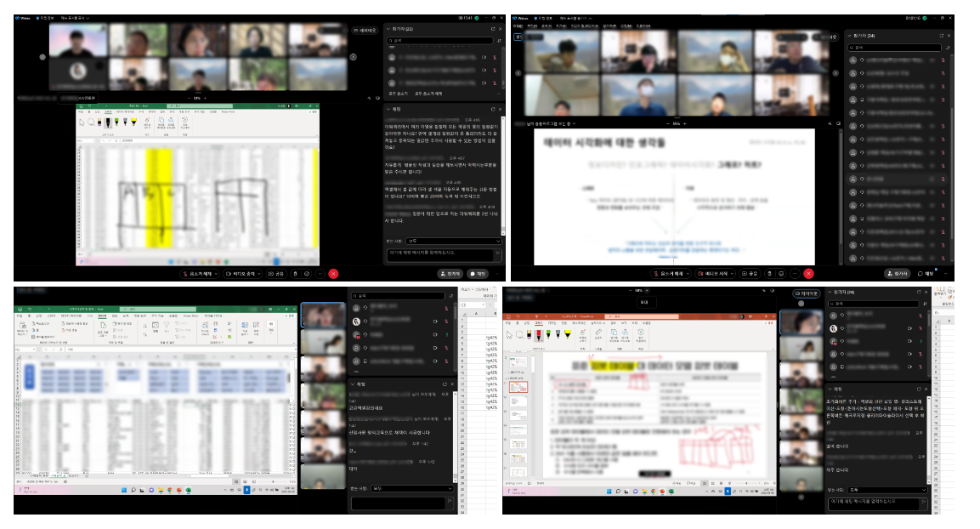Collapse the 채팅 panel chevron, yellow-column Excel meeting
The width and height of the screenshot is (980, 529).
(388, 109)
